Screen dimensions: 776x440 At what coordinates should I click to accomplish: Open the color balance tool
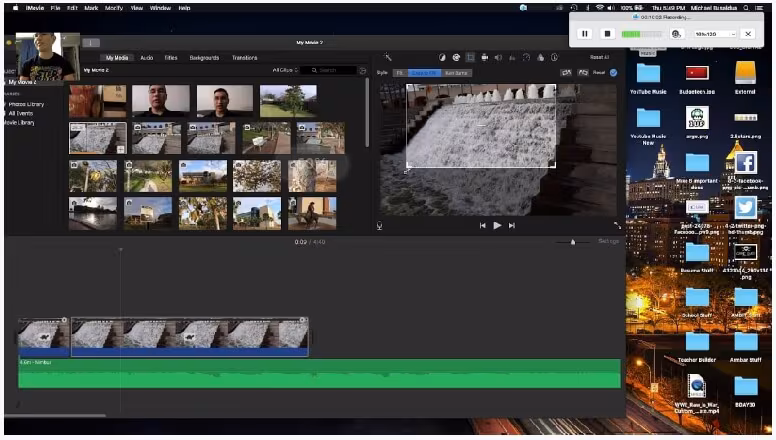[x=442, y=57]
